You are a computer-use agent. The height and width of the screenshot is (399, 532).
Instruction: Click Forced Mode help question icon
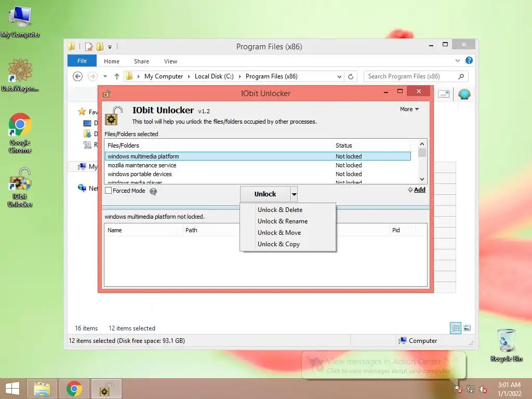153,192
